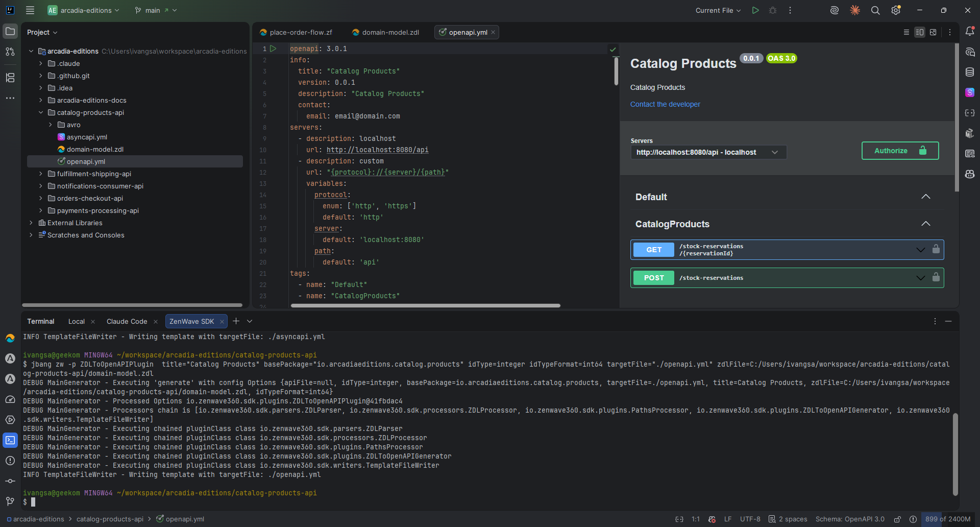Open IDE settings gear
The image size is (980, 527).
click(x=896, y=10)
